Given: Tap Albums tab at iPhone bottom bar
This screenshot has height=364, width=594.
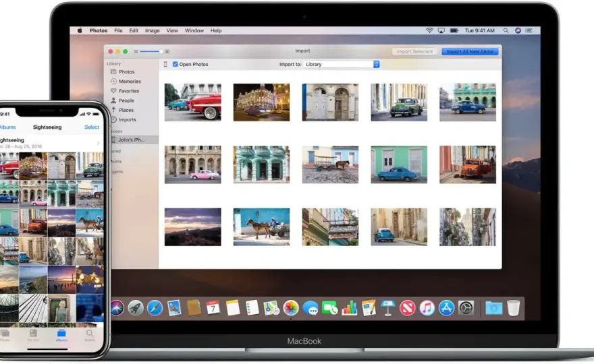Looking at the screenshot, I should (61, 335).
